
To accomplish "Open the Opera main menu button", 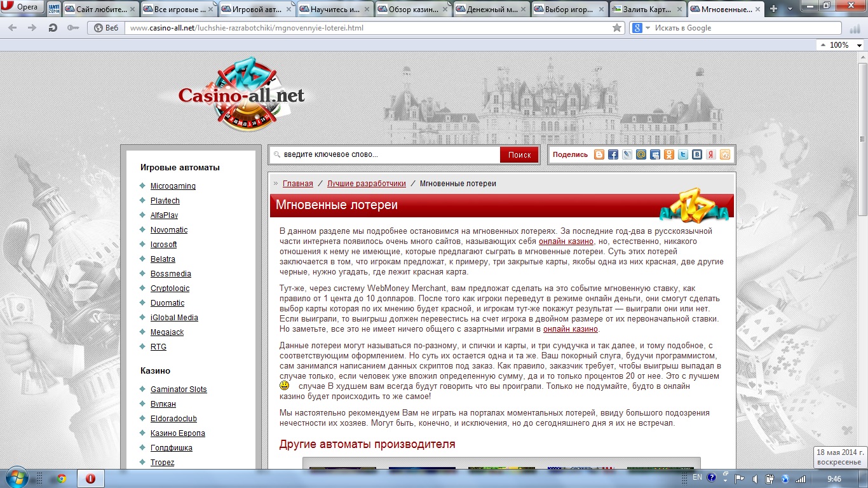I will [x=22, y=8].
